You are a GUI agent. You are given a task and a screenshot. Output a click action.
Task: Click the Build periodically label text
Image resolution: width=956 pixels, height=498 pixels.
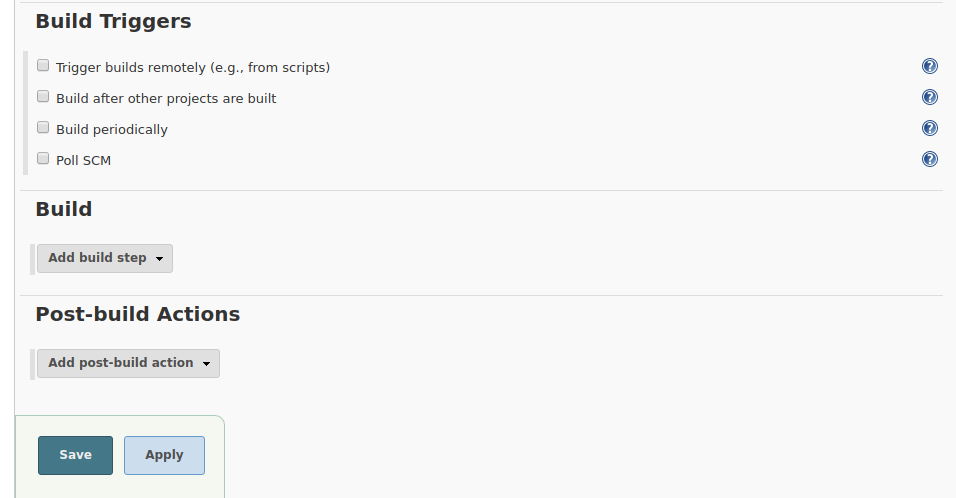tap(112, 130)
